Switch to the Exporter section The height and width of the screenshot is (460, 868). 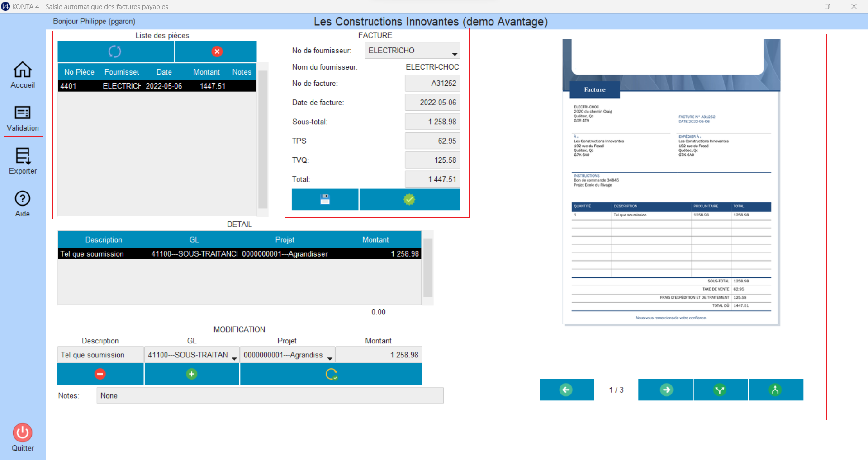click(23, 161)
